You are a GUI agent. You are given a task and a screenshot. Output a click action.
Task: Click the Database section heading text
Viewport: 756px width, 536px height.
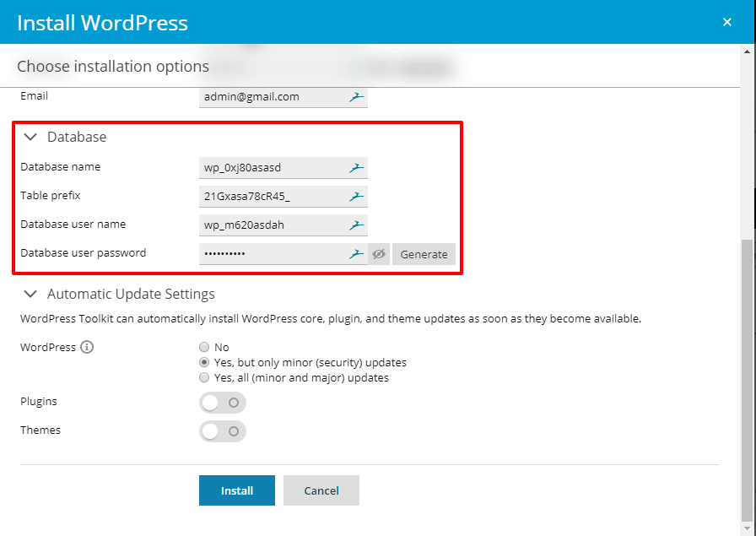(x=77, y=137)
